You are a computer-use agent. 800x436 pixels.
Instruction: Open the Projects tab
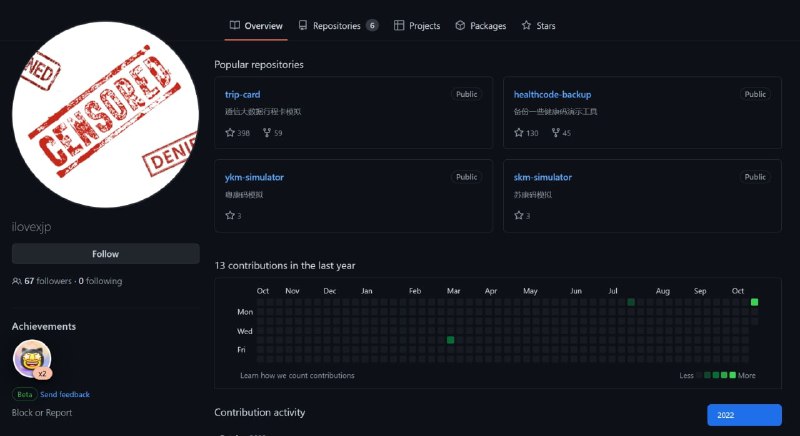(416, 26)
